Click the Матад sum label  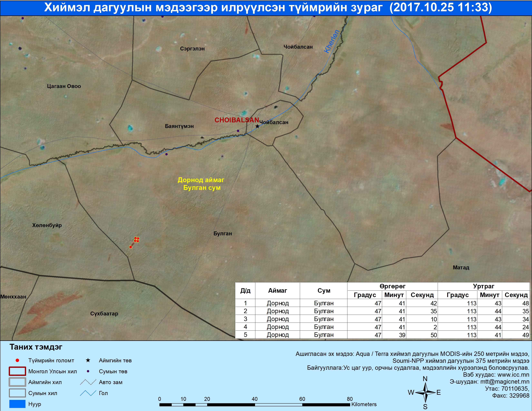(461, 267)
